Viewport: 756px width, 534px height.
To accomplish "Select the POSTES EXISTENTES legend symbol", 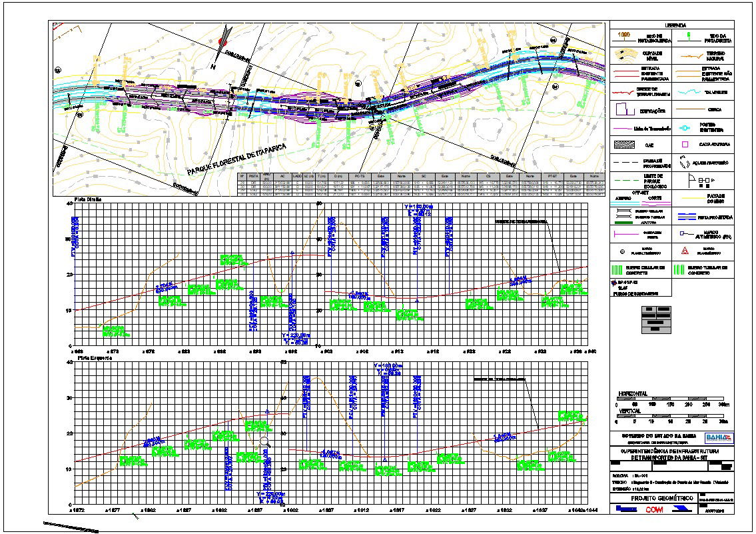I will (x=684, y=126).
